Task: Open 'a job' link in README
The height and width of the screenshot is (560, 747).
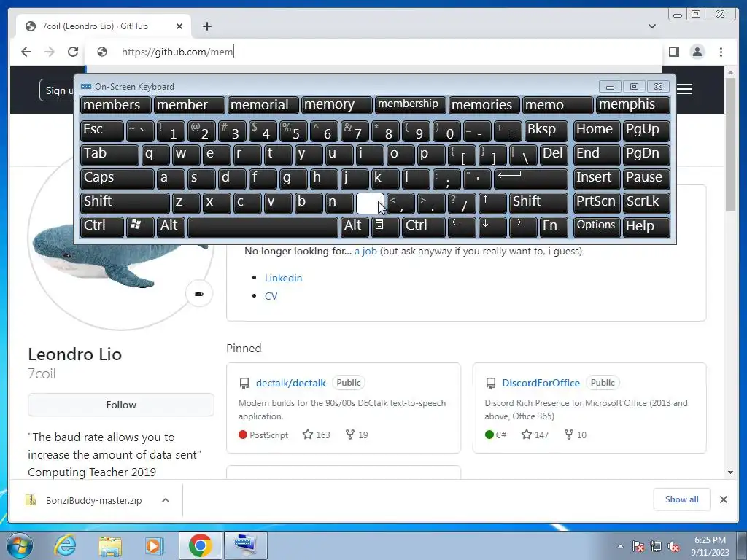Action: point(365,251)
